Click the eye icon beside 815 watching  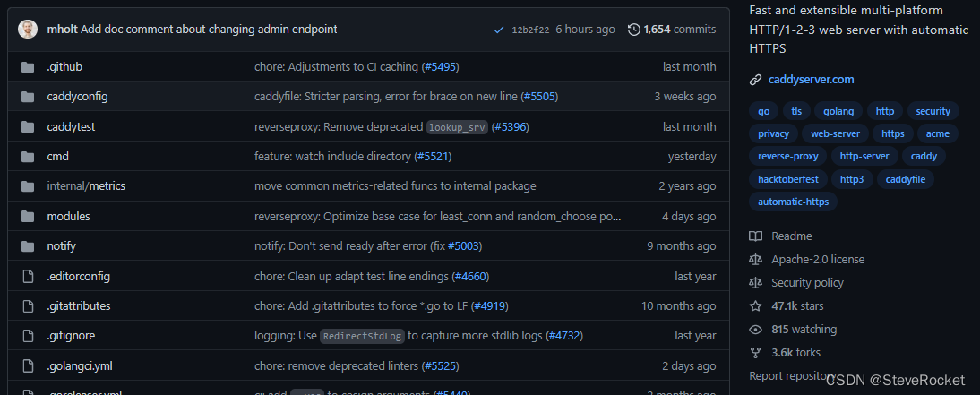click(756, 330)
